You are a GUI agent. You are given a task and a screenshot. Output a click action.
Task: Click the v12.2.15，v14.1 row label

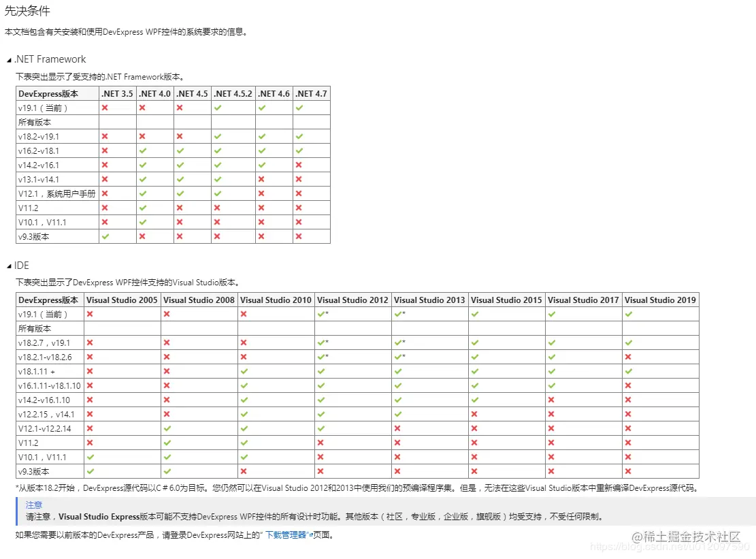(x=46, y=414)
